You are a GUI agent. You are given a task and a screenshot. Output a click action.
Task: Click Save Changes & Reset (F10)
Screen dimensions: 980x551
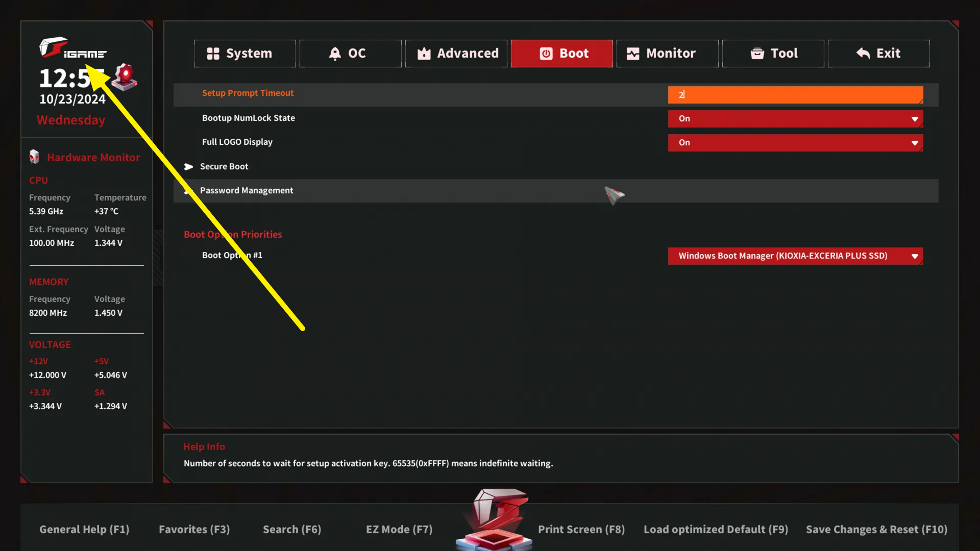click(876, 530)
